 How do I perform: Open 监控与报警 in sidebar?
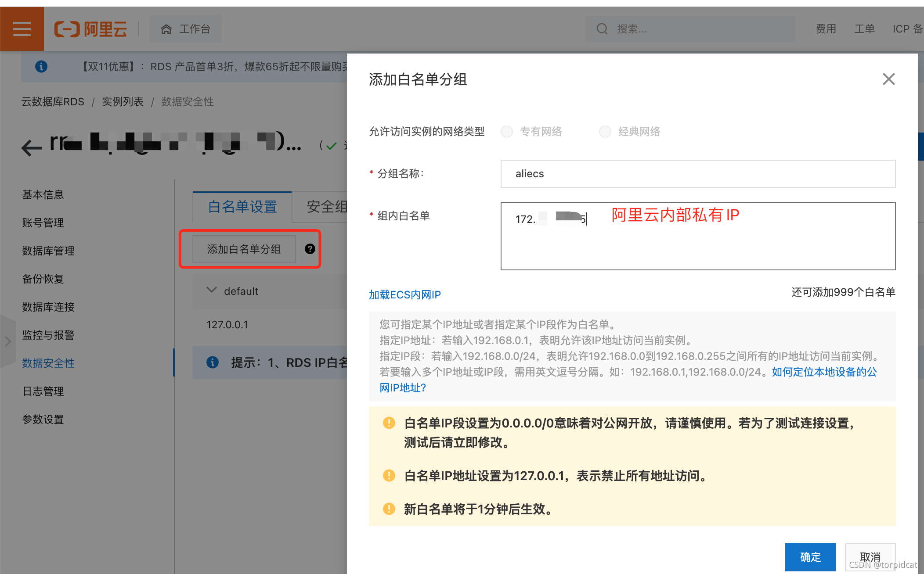[x=48, y=335]
